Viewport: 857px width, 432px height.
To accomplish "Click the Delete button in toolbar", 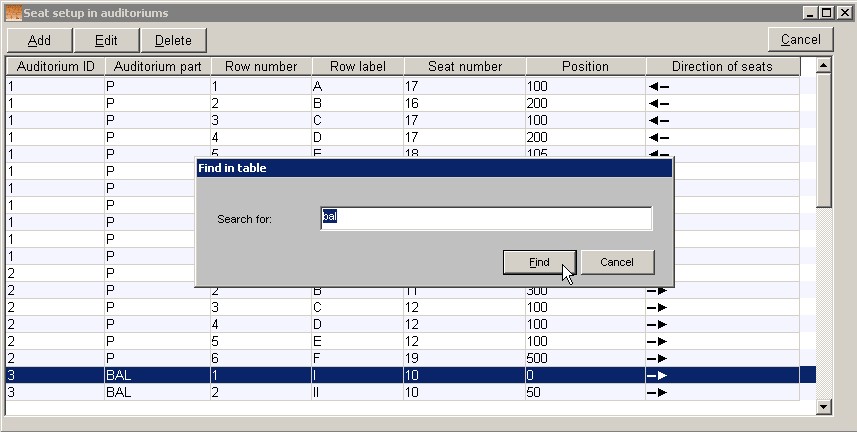I will (x=173, y=40).
